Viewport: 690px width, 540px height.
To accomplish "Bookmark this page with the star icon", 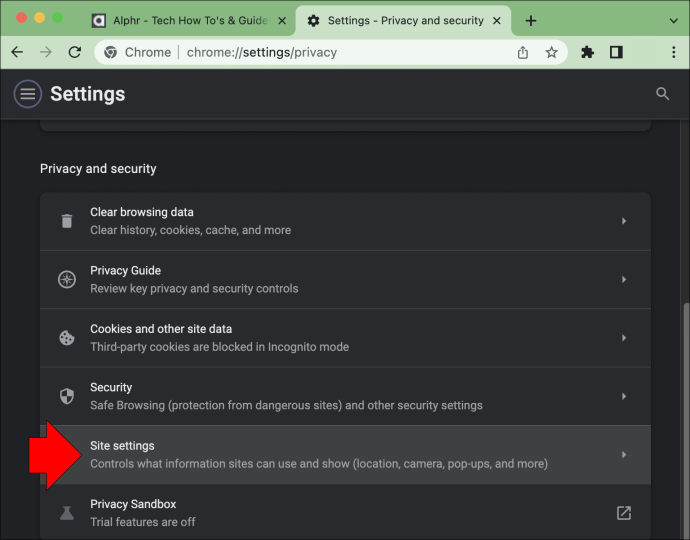I will (551, 52).
